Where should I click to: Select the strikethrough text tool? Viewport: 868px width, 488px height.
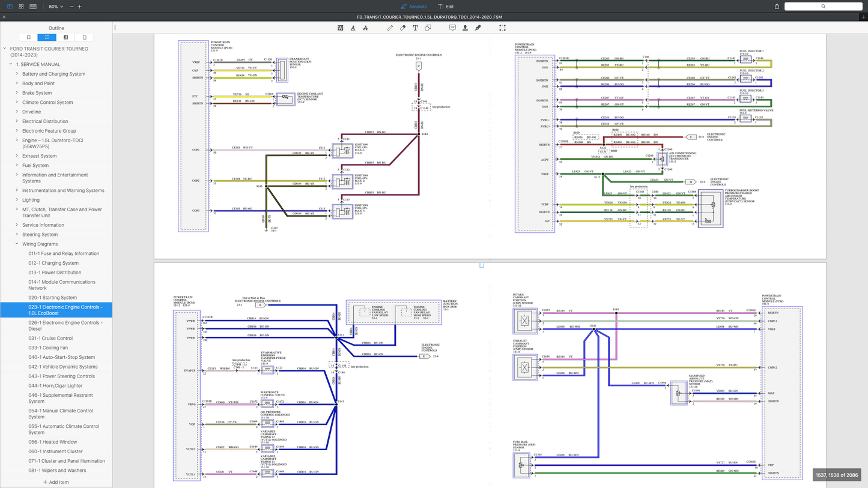[x=365, y=28]
